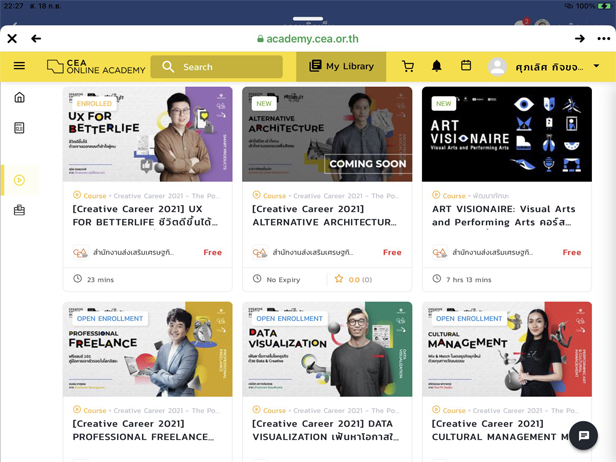The width and height of the screenshot is (616, 462).
Task: Open the chat support bubble button
Action: pyautogui.click(x=583, y=435)
